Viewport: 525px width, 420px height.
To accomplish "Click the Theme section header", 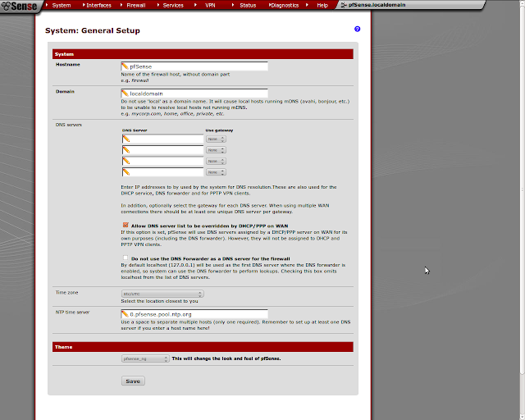I will tap(203, 347).
